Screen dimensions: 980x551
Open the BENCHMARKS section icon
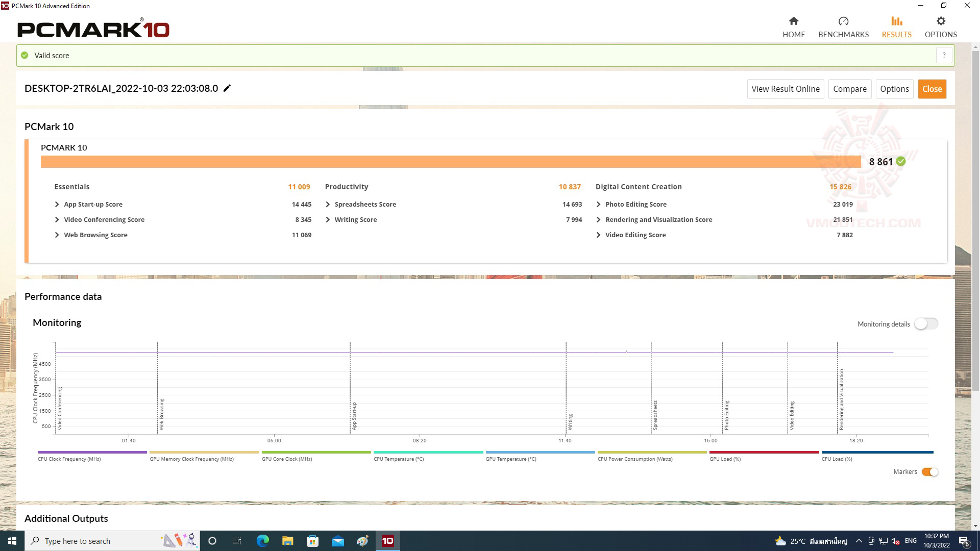(x=842, y=21)
